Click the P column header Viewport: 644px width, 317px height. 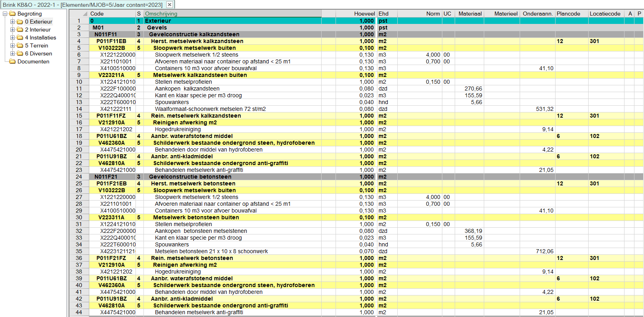(639, 14)
